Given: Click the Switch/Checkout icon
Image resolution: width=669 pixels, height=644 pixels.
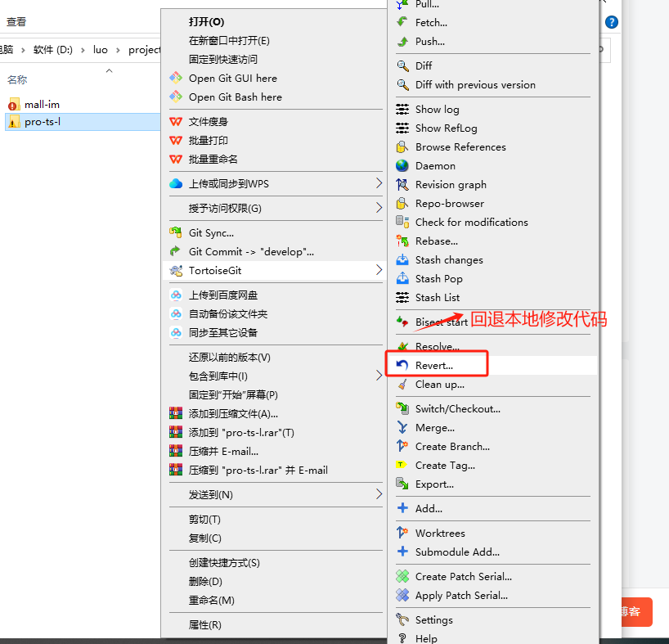Looking at the screenshot, I should 402,408.
